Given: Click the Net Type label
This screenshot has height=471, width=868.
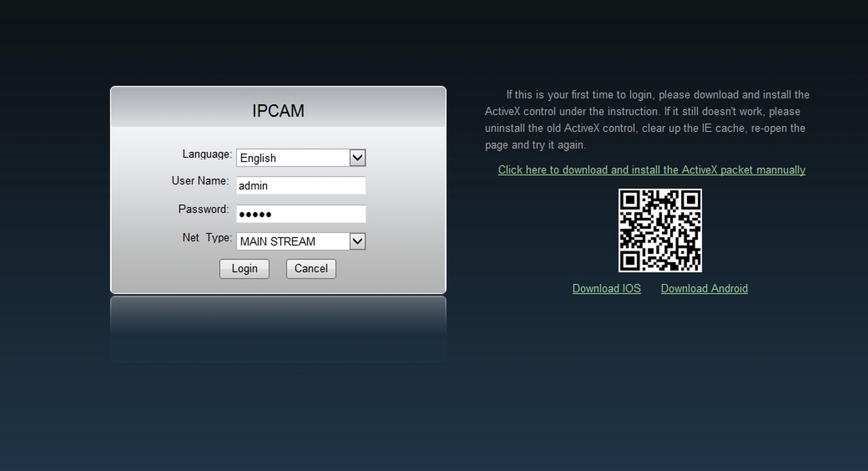Looking at the screenshot, I should [x=207, y=238].
